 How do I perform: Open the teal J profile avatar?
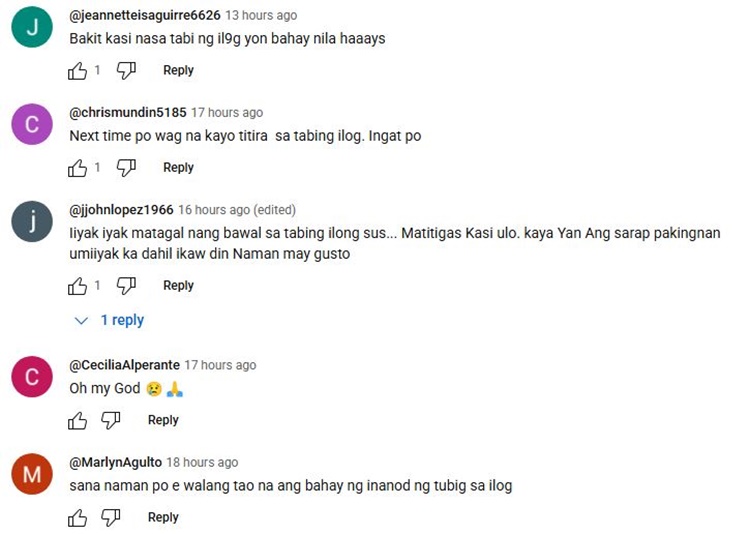coord(32,27)
